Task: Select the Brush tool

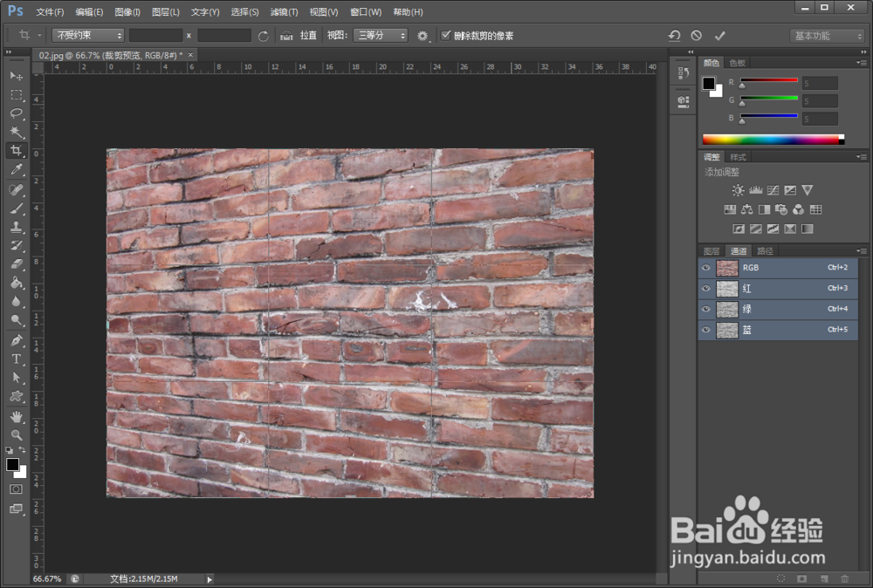Action: 16,209
